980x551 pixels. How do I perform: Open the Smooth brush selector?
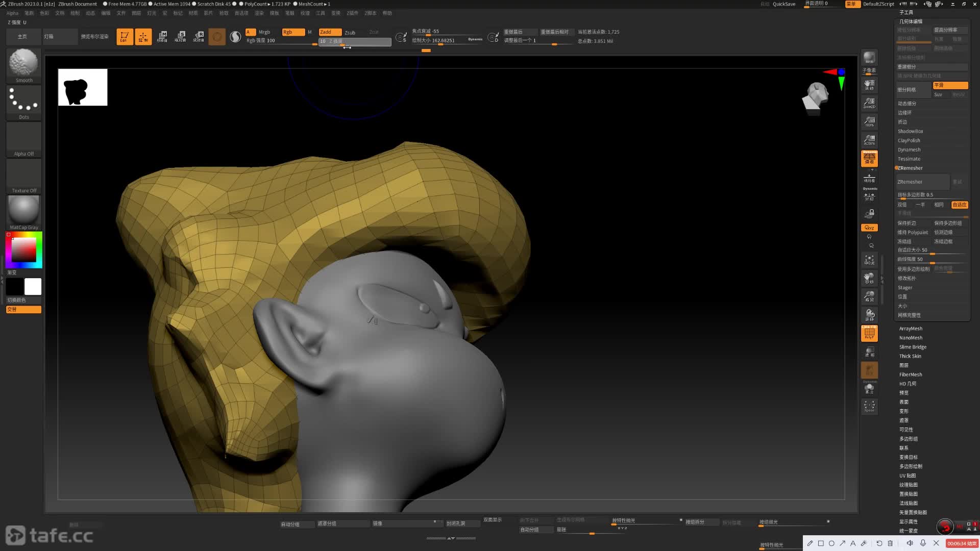(23, 66)
